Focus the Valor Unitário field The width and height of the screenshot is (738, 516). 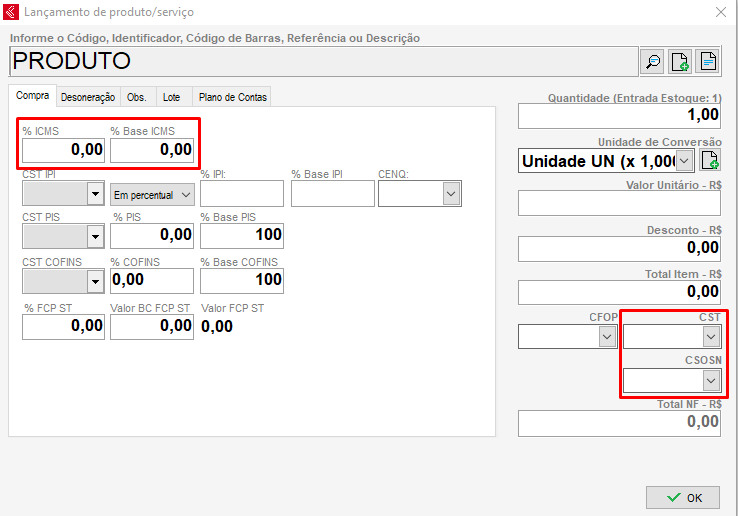(619, 204)
